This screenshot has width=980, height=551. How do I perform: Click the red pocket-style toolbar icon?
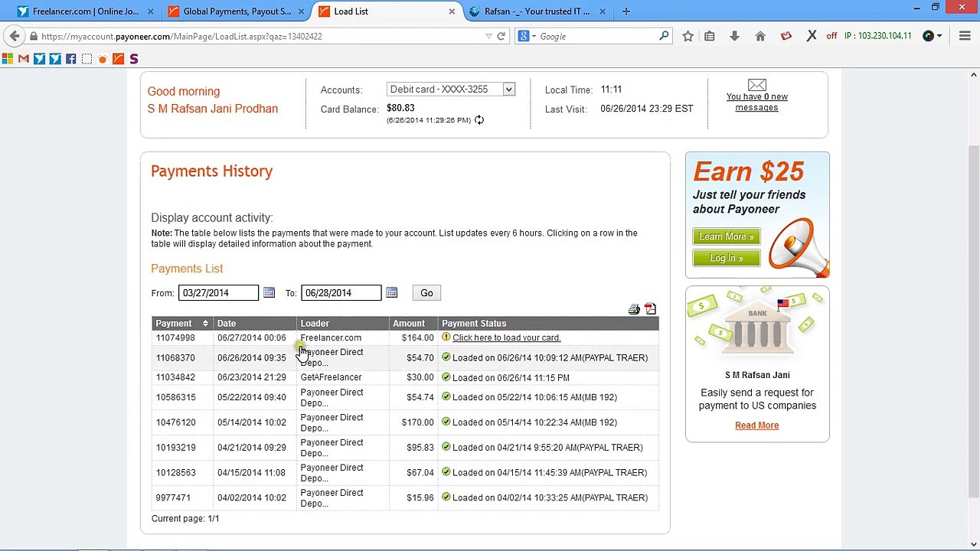click(x=786, y=36)
